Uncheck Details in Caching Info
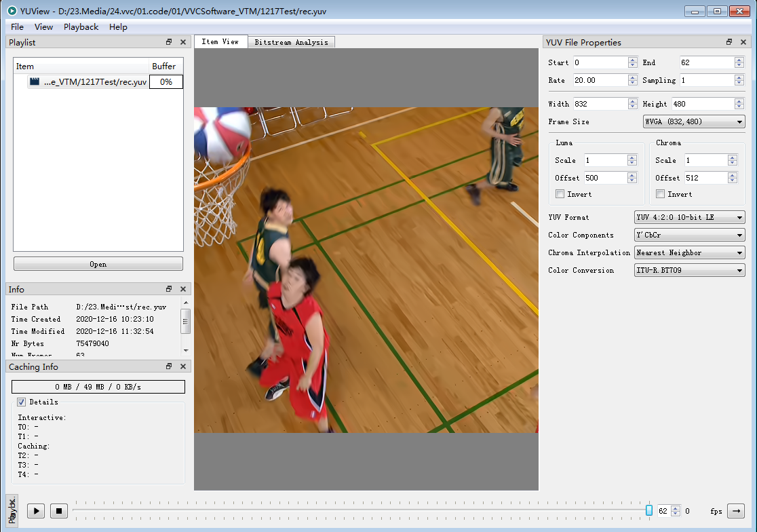The width and height of the screenshot is (757, 532). click(22, 401)
